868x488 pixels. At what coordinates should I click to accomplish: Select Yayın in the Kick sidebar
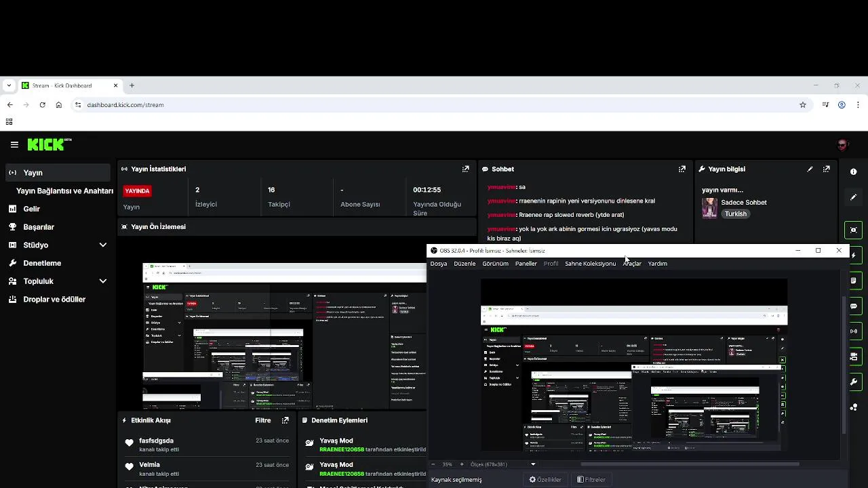(58, 173)
